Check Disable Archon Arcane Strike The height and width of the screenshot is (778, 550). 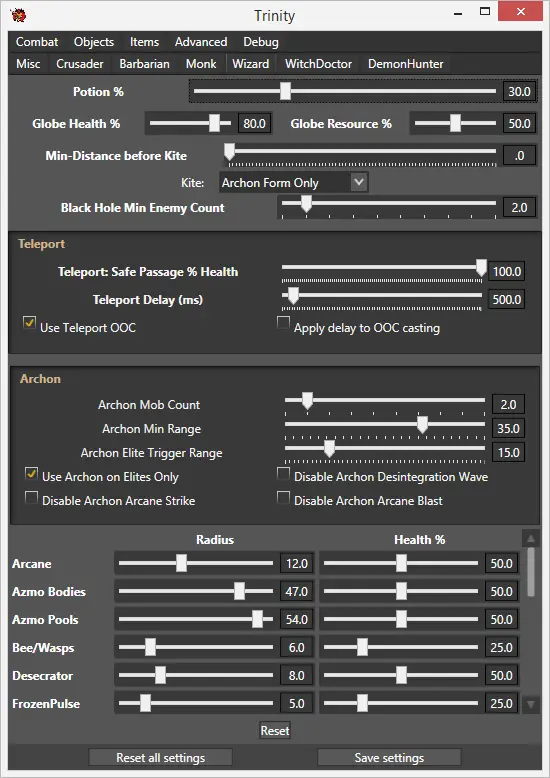(31, 497)
